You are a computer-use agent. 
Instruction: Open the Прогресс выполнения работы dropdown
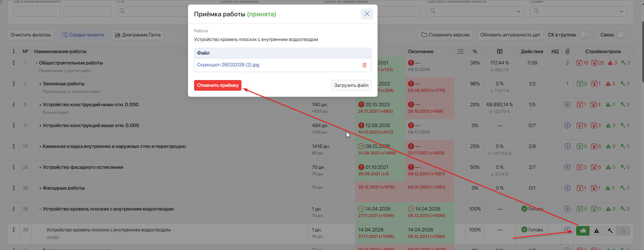[x=475, y=11]
